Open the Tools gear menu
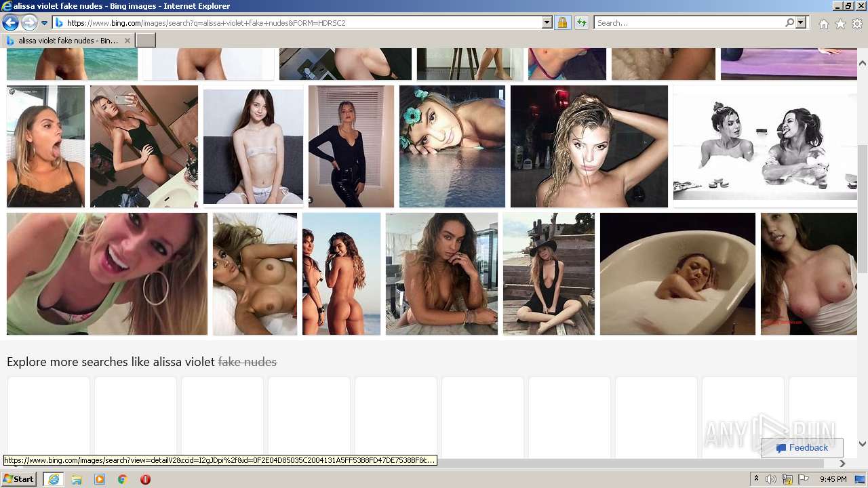The height and width of the screenshot is (488, 868). pos(857,24)
